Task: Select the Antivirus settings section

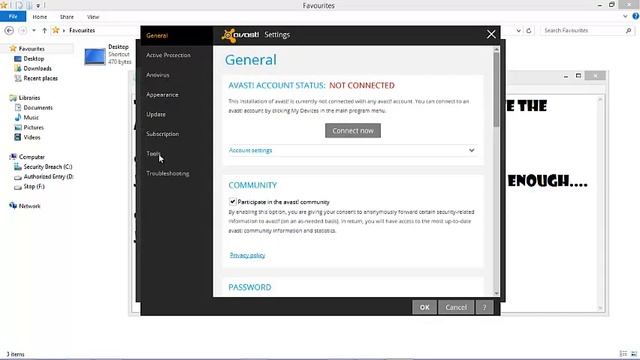Action: (158, 75)
